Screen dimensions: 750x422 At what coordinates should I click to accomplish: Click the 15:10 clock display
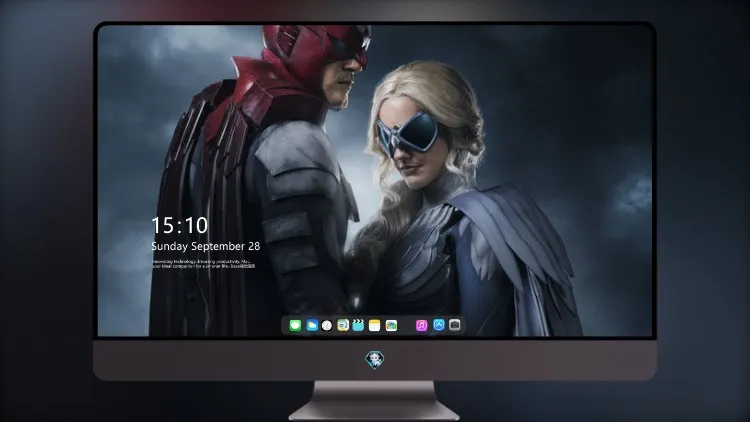point(180,226)
